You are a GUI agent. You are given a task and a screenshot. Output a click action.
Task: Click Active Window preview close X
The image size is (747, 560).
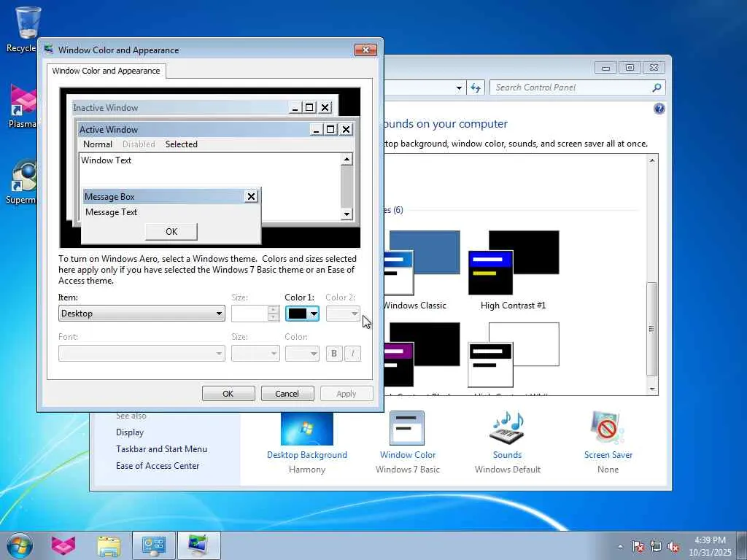click(x=346, y=129)
